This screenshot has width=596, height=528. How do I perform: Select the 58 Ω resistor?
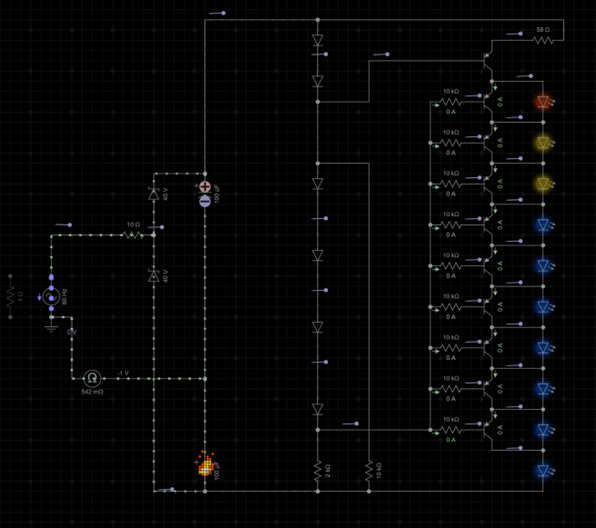coord(543,40)
